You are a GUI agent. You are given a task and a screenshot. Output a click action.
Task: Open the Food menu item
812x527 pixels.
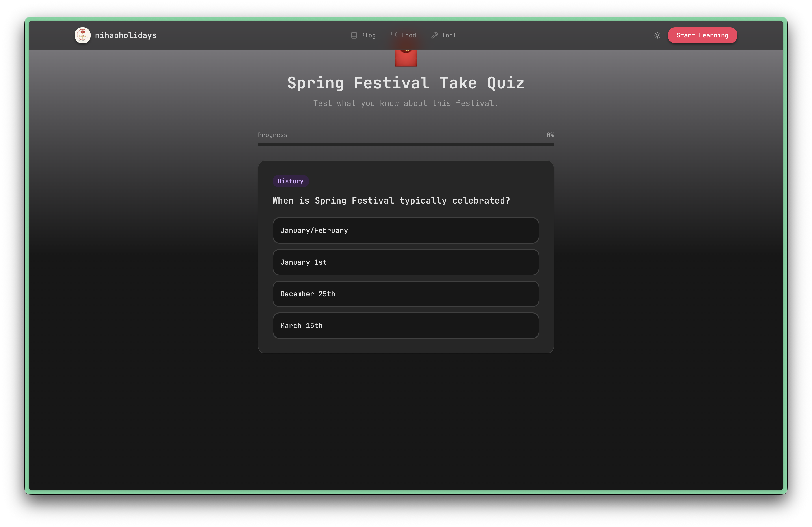click(408, 35)
